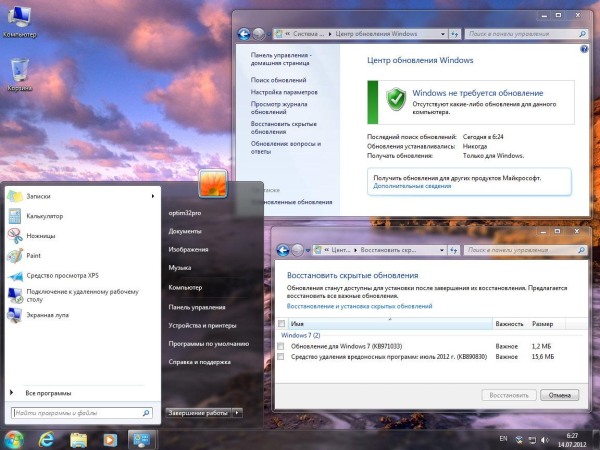Screen dimensions: 600x450
Task: Expand the Завершение работы arrow menu
Action: (238, 412)
